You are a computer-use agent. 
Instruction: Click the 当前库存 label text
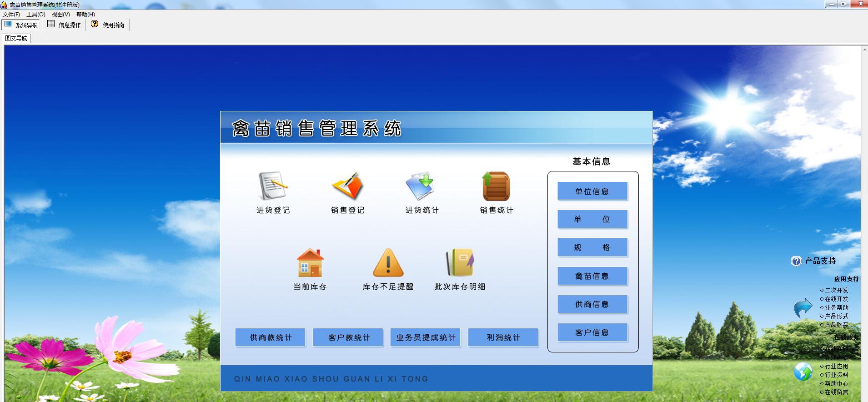pos(310,286)
